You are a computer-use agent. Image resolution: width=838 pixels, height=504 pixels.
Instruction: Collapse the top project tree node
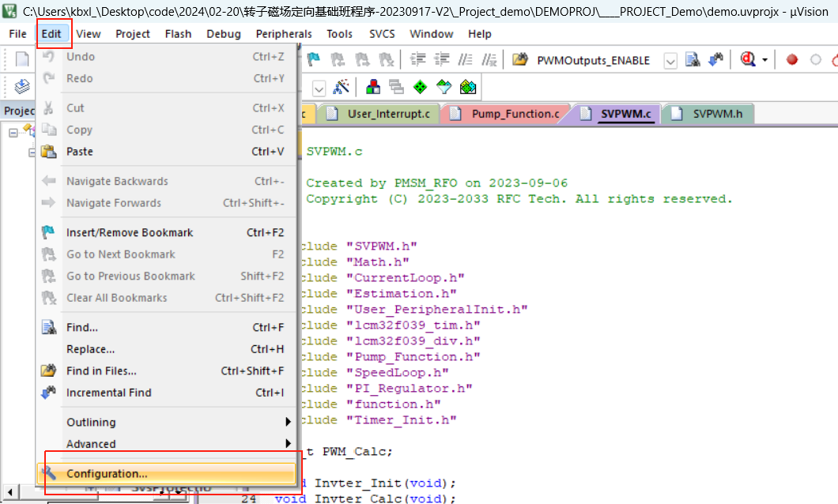13,133
